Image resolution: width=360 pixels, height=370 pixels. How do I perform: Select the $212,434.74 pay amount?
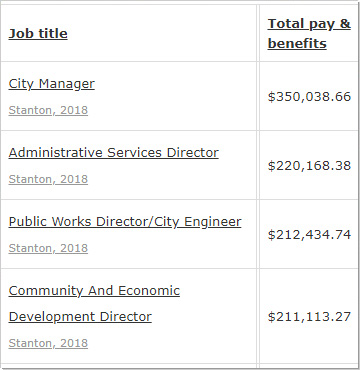[309, 235]
